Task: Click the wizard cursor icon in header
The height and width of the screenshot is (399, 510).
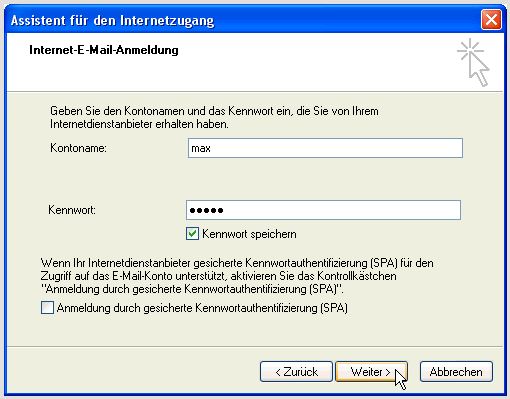Action: coord(473,62)
